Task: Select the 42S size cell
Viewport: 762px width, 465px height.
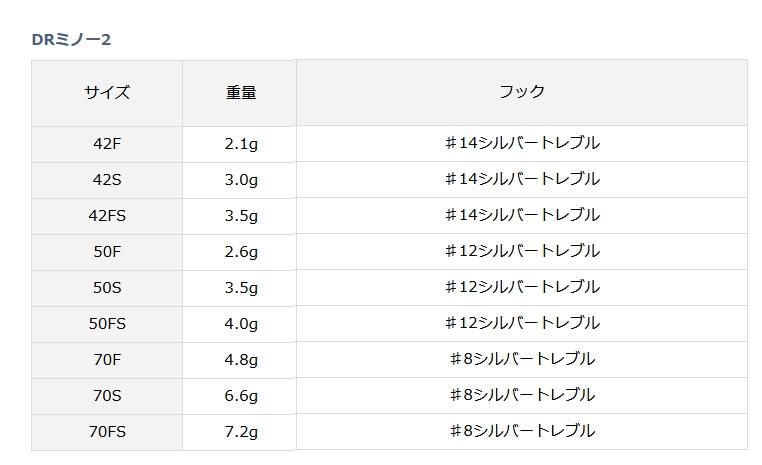Action: [x=107, y=179]
